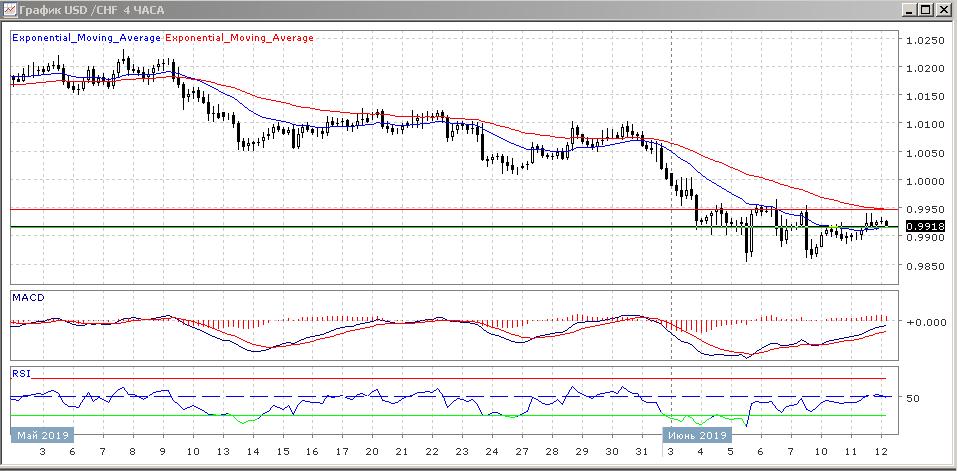The width and height of the screenshot is (958, 471).
Task: Select the Июнь 2019 month marker
Action: (697, 436)
